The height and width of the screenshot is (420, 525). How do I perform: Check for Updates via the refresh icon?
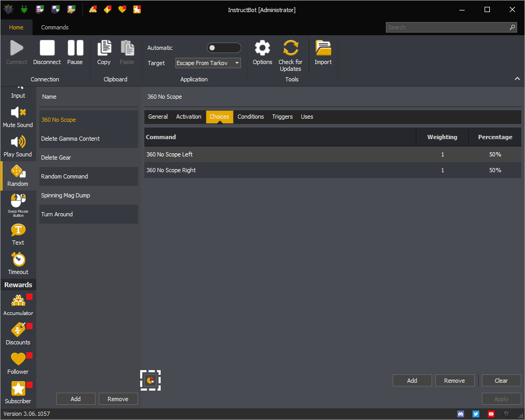[290, 56]
